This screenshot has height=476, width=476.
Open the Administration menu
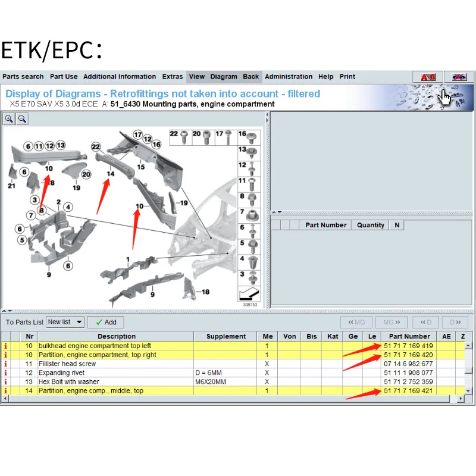[x=289, y=77]
